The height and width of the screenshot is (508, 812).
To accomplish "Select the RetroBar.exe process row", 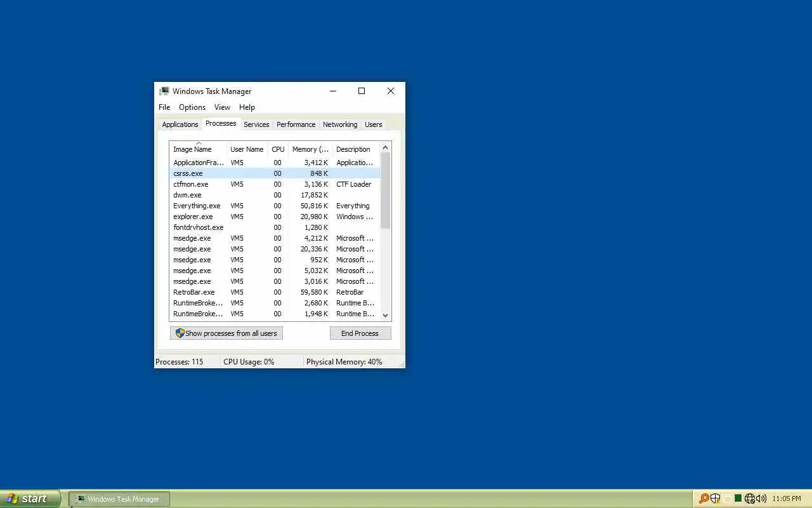I will 275,292.
